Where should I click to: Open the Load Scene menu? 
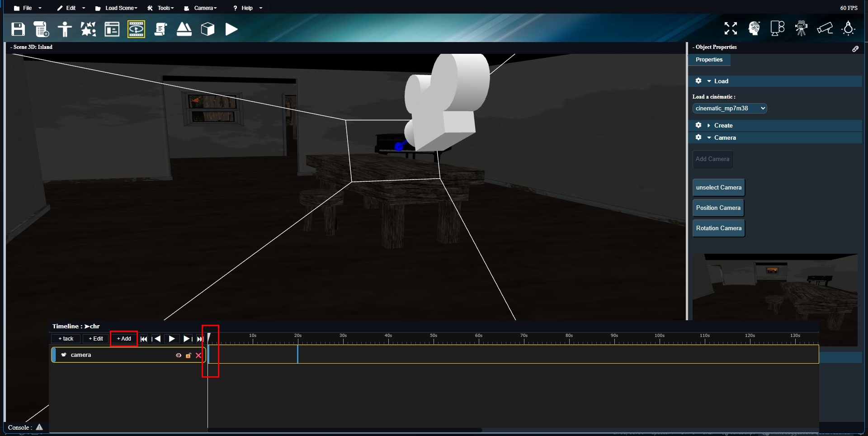pos(116,8)
